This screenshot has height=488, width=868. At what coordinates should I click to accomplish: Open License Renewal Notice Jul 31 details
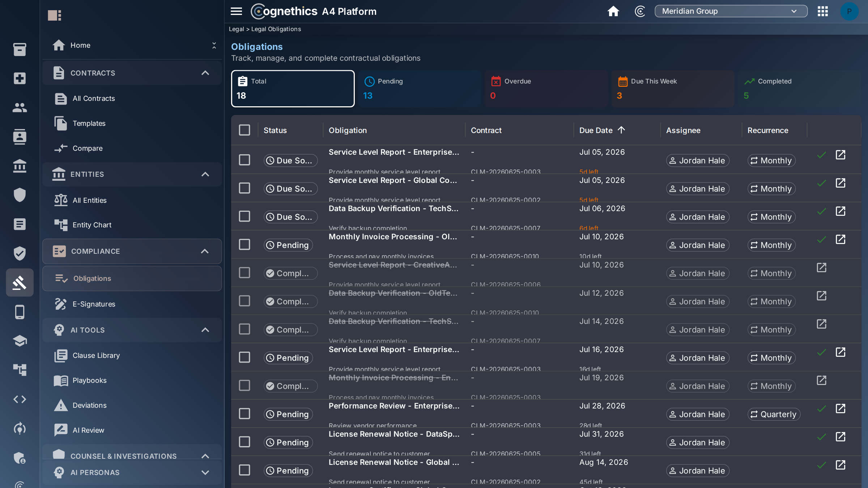tap(841, 437)
